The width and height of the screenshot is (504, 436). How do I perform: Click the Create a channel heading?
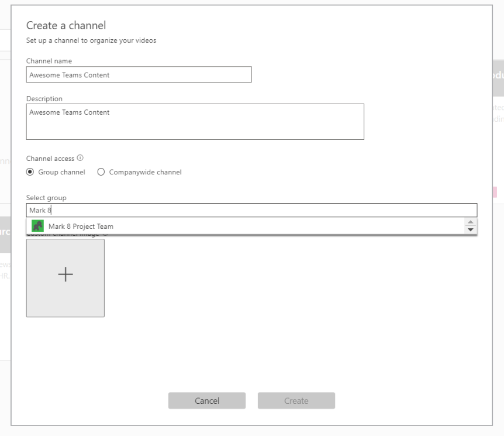[x=66, y=25]
